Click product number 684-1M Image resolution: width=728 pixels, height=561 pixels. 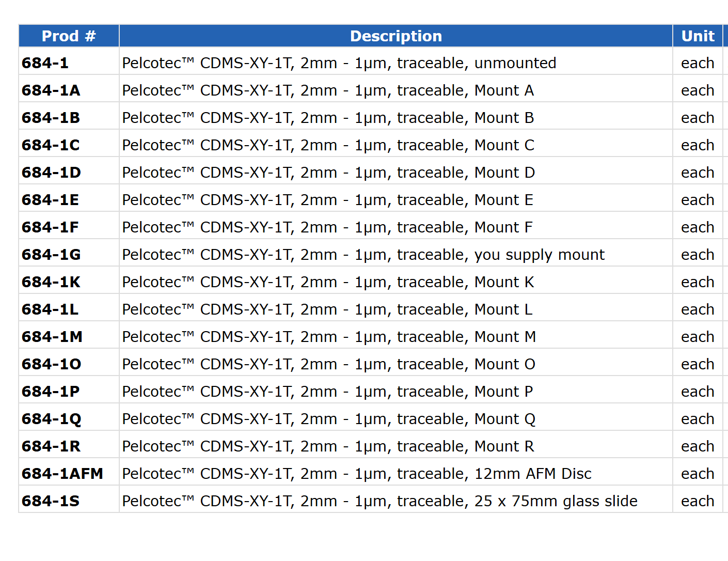click(x=52, y=337)
